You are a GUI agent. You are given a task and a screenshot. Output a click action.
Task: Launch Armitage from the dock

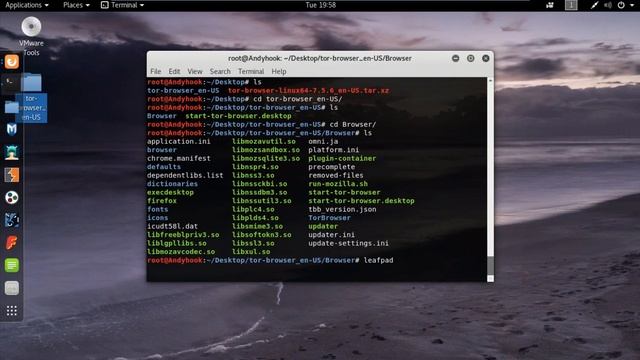tap(12, 152)
